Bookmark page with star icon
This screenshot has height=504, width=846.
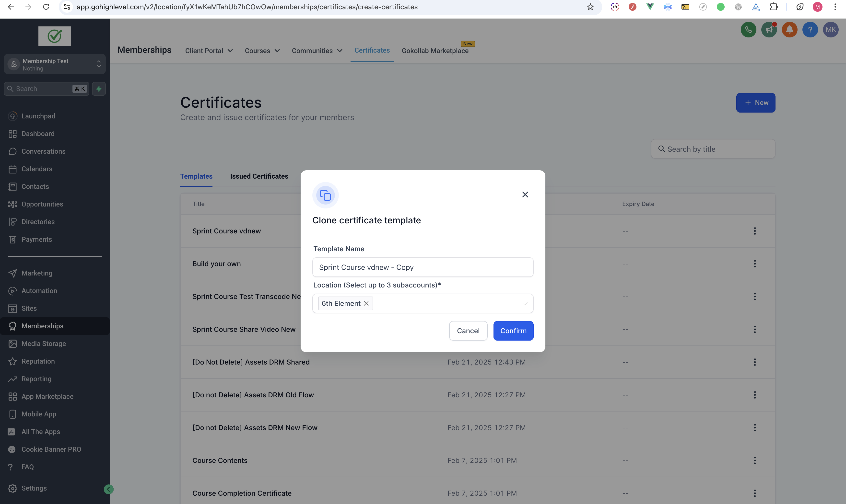[590, 7]
